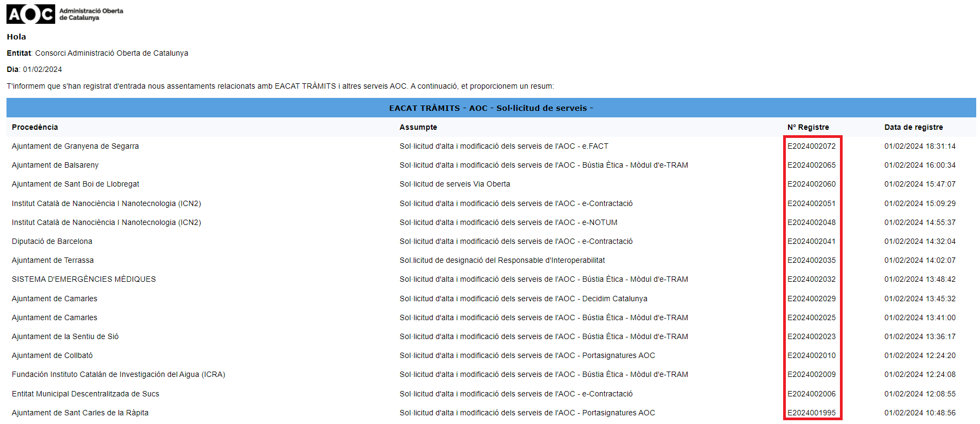Select the EACAT TRÀMITS blue table banner

(491, 108)
